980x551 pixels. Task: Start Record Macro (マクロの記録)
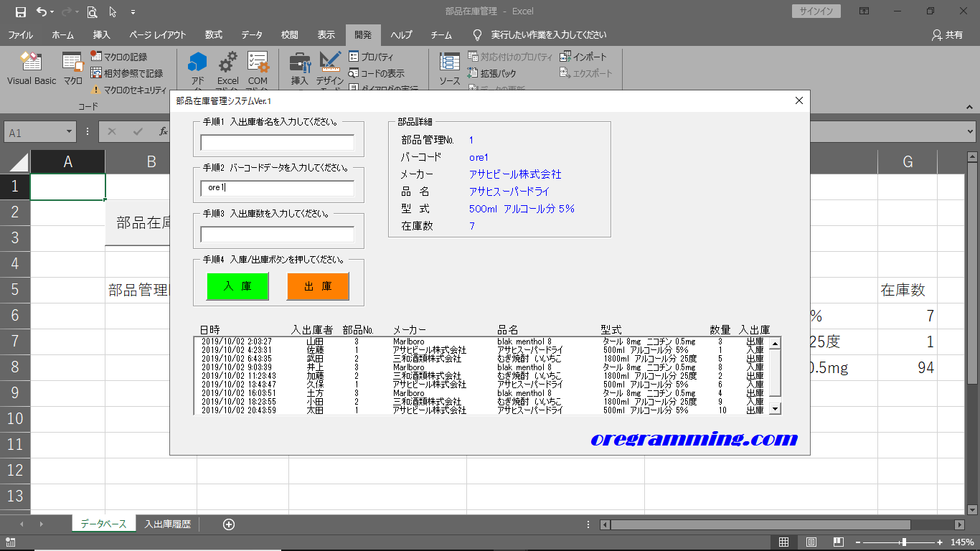click(118, 57)
